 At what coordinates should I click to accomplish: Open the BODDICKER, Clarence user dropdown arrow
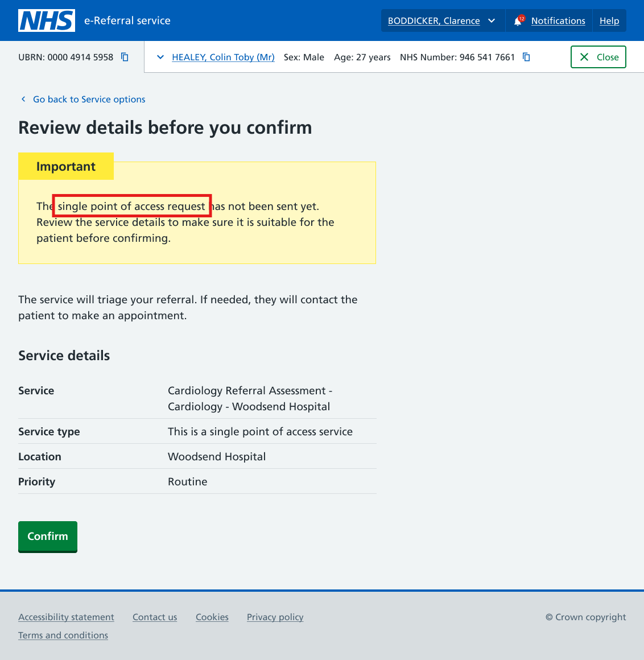[x=491, y=20]
